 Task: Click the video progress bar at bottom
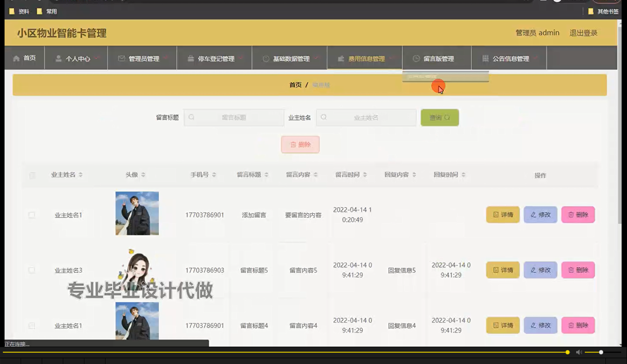[x=290, y=352]
